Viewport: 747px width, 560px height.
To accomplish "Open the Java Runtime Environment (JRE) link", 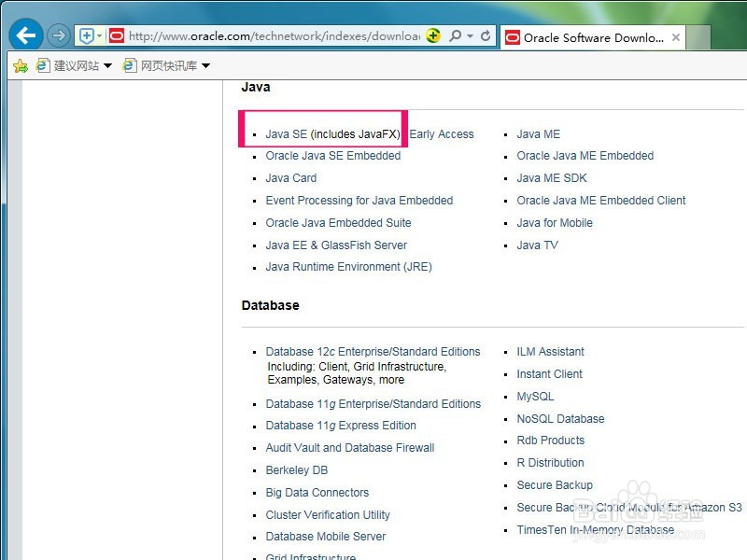I will coord(348,267).
